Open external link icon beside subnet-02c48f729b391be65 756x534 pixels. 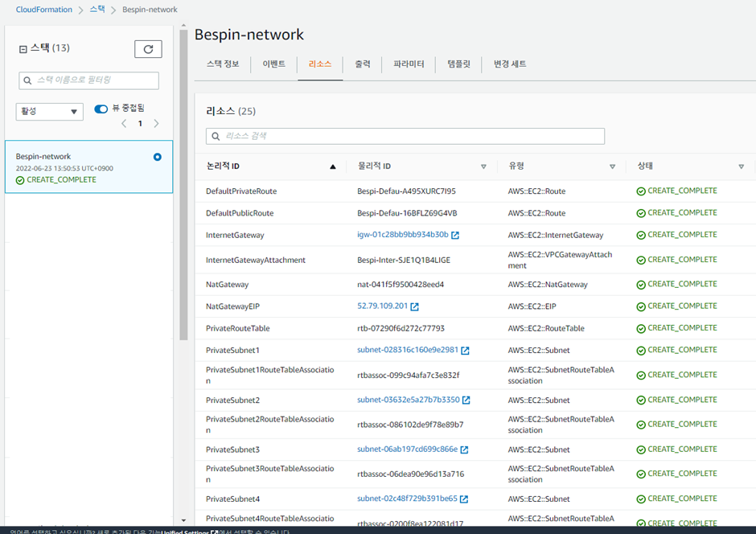[x=464, y=499]
